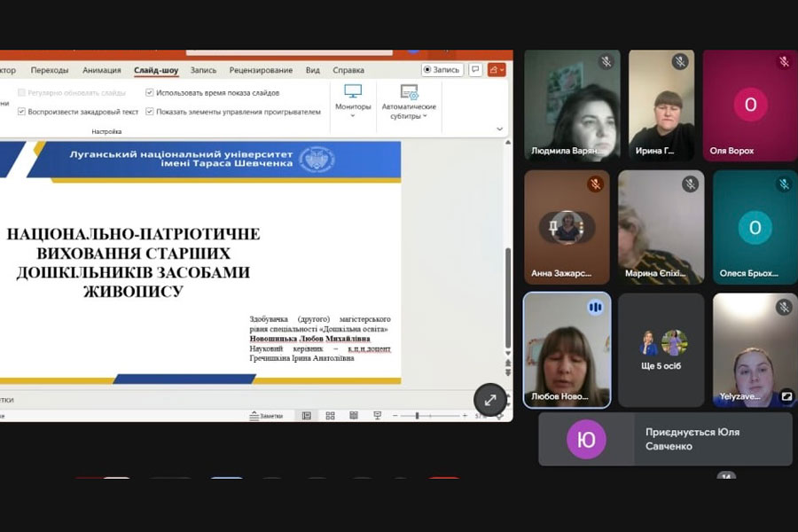Screen dimensions: 798x532
Task: Switch to Slide Sorter view icon
Action: click(x=330, y=415)
